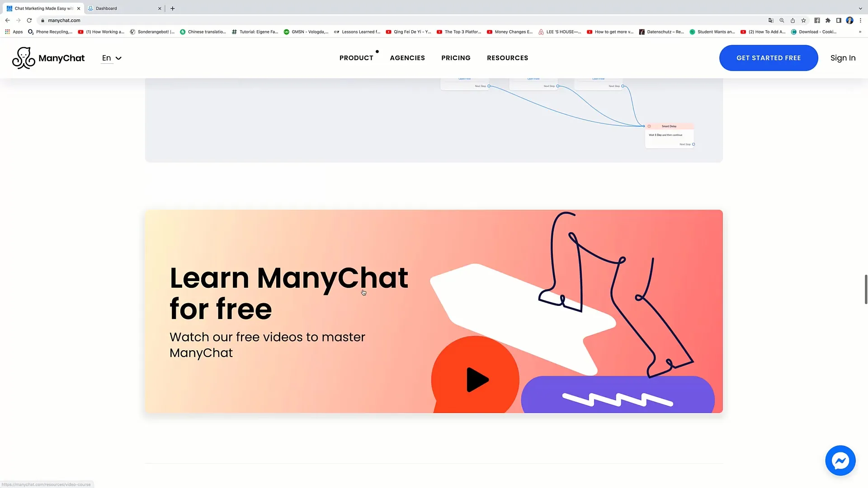Click the browser forward navigation arrow
The height and width of the screenshot is (488, 868).
17,20
